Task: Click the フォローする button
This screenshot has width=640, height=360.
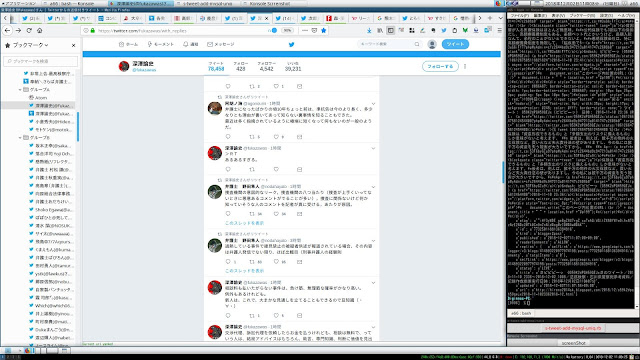Action: pyautogui.click(x=440, y=66)
